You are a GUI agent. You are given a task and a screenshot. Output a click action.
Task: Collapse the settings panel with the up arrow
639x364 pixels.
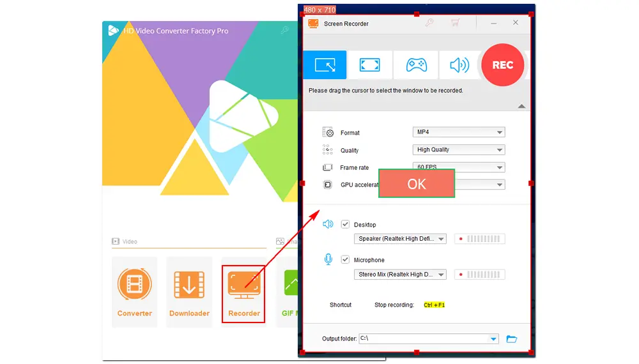pyautogui.click(x=521, y=106)
